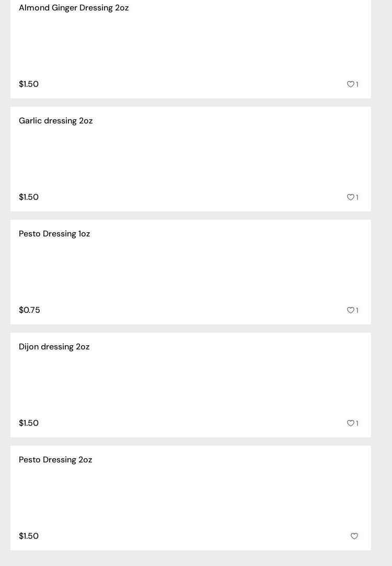
Task: Click the like count on Garlic dressing card
Action: (358, 197)
